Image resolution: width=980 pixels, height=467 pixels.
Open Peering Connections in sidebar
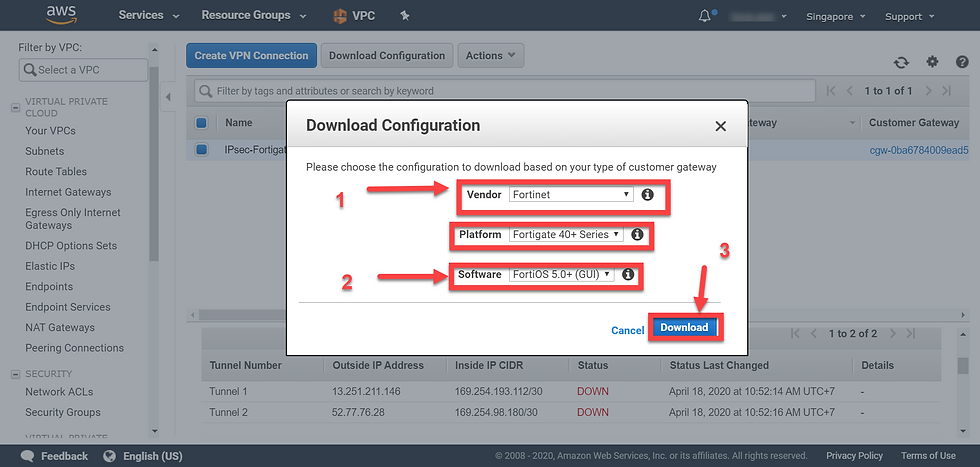tap(74, 348)
